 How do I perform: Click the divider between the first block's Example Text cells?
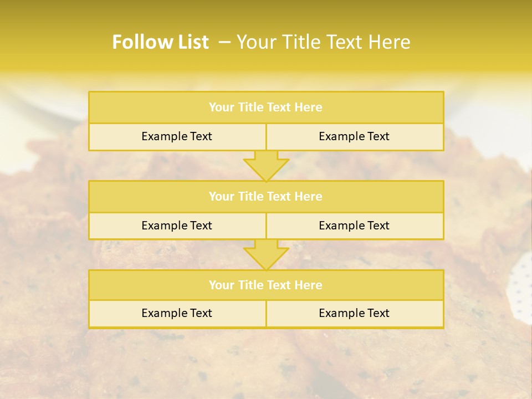(x=266, y=137)
